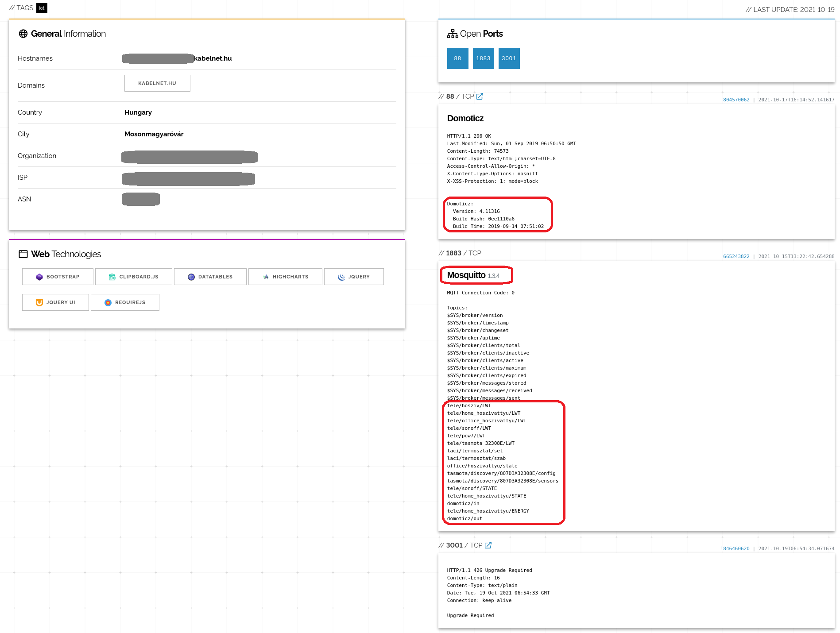Click the iot tag label
This screenshot has width=840, height=633.
coord(42,8)
